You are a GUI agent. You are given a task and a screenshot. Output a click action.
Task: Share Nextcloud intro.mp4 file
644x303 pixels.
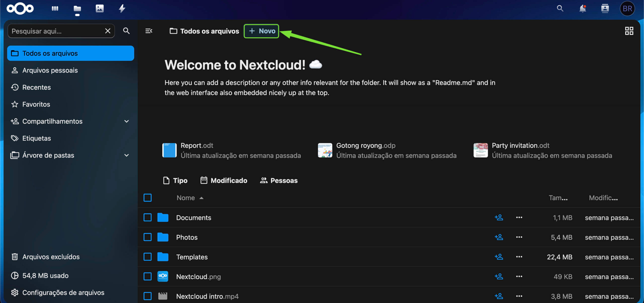499,296
